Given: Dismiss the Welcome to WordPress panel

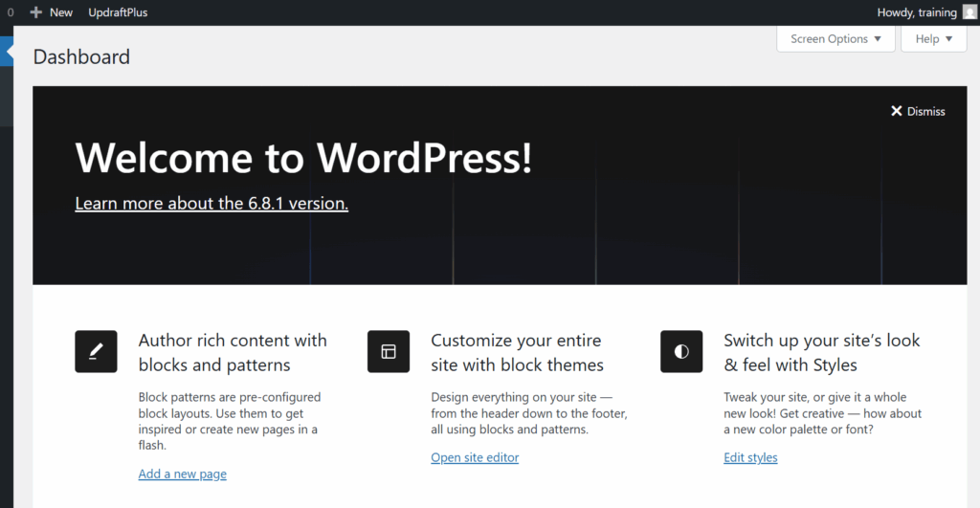Looking at the screenshot, I should pos(918,111).
